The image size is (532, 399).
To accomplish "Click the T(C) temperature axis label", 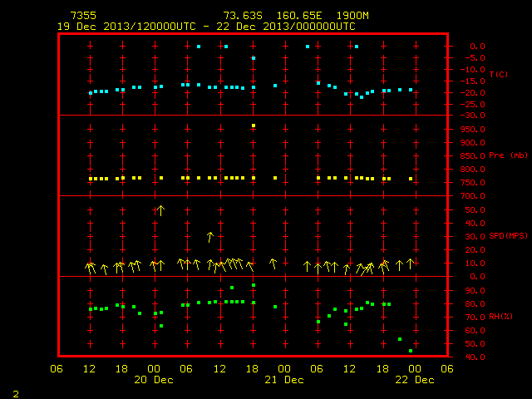I will tap(499, 74).
